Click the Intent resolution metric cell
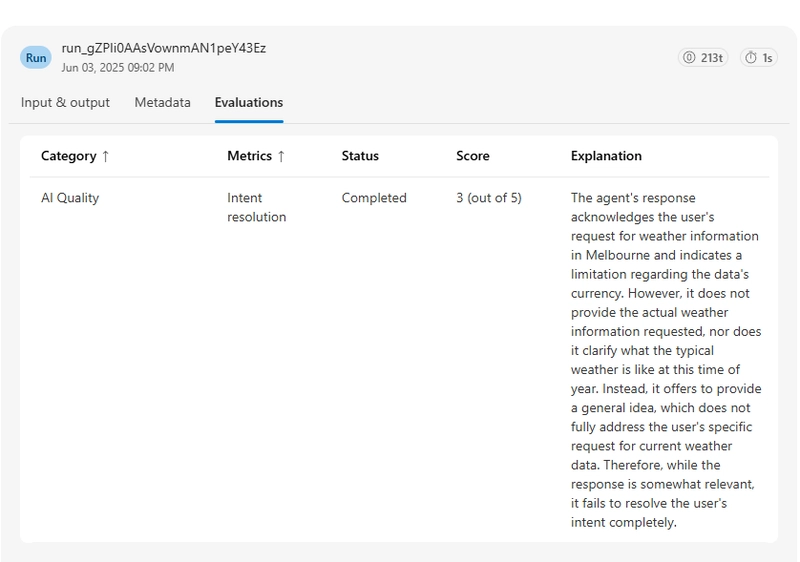800x562 pixels. click(x=257, y=208)
